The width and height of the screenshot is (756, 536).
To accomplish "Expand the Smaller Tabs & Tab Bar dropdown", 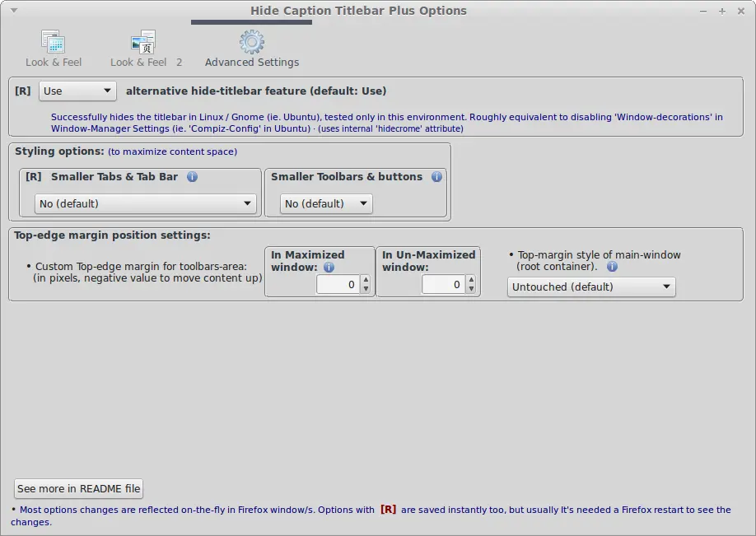I will tap(146, 204).
